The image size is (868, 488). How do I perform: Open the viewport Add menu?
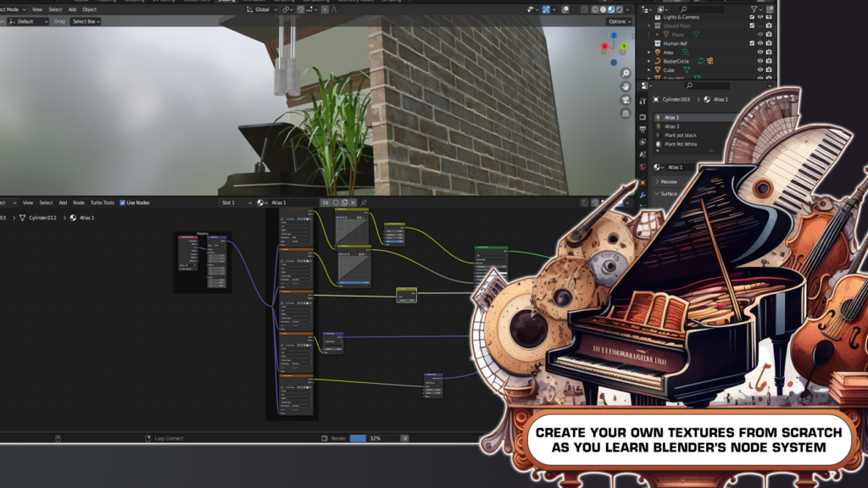pyautogui.click(x=72, y=9)
